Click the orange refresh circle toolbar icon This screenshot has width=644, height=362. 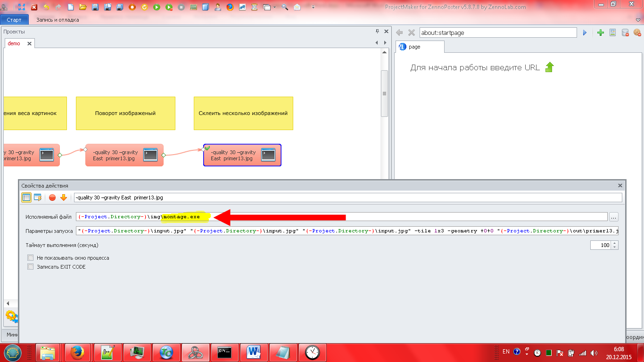[144, 7]
